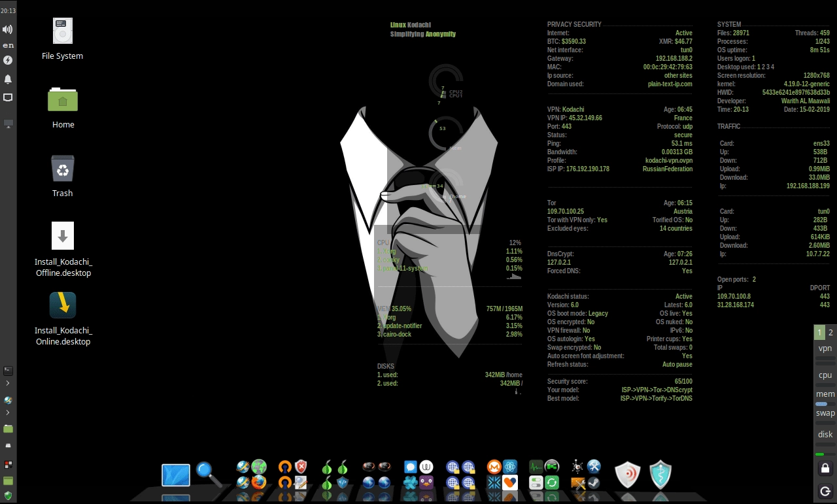This screenshot has height=504, width=837.
Task: Expand the arrow below the terminal launcher
Action: point(8,383)
